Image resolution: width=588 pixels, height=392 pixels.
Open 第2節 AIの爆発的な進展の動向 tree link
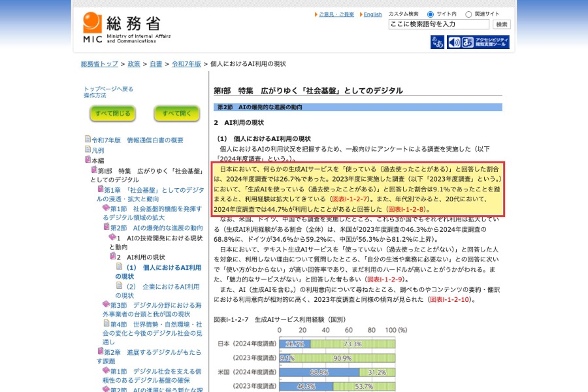[156, 228]
